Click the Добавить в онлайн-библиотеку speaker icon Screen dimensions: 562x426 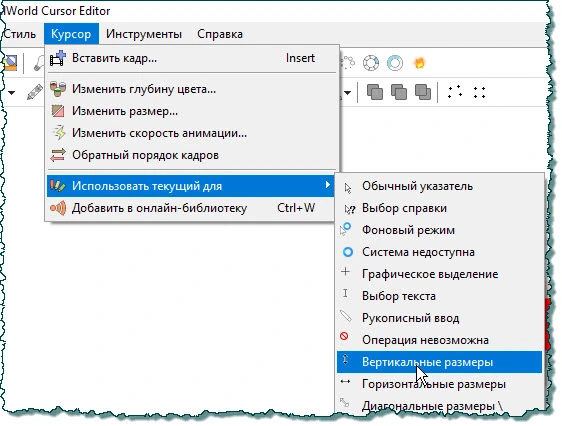pyautogui.click(x=58, y=208)
